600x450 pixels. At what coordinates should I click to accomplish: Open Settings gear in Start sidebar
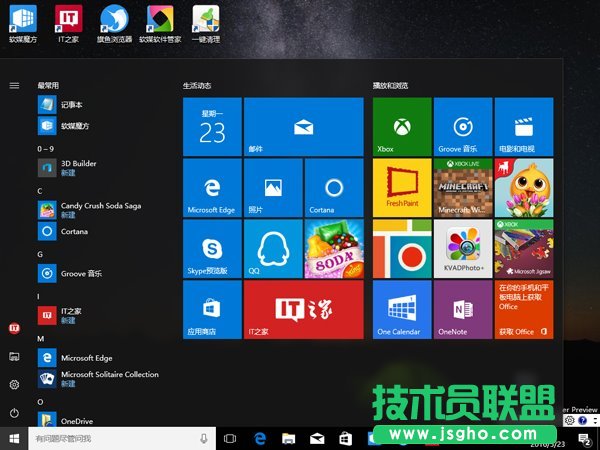tap(14, 385)
